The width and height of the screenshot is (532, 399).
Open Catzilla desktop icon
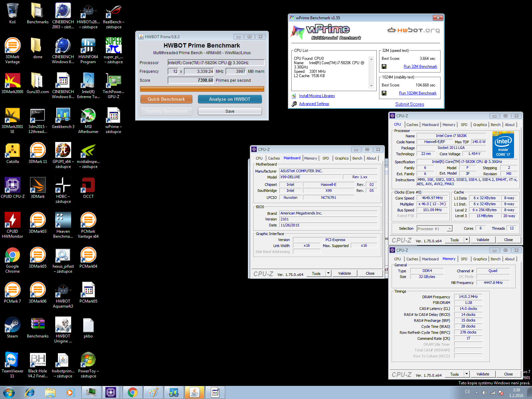(13, 153)
